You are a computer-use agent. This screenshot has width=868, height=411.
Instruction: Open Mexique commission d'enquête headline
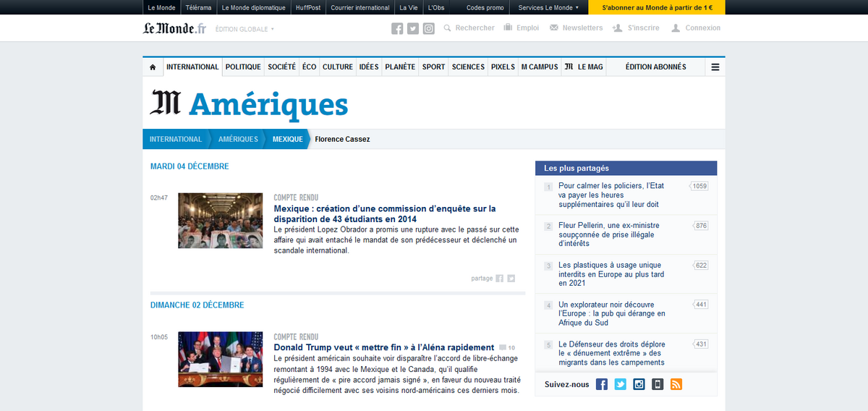click(385, 213)
